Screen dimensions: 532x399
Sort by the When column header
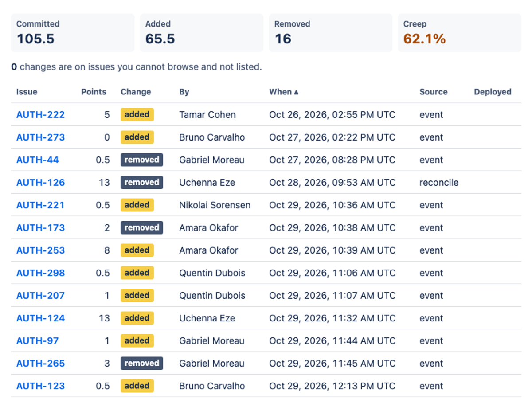click(x=284, y=92)
